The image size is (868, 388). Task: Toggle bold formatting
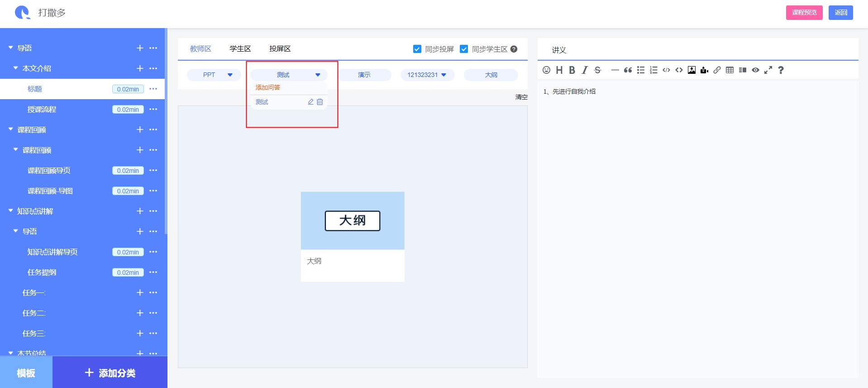tap(572, 70)
